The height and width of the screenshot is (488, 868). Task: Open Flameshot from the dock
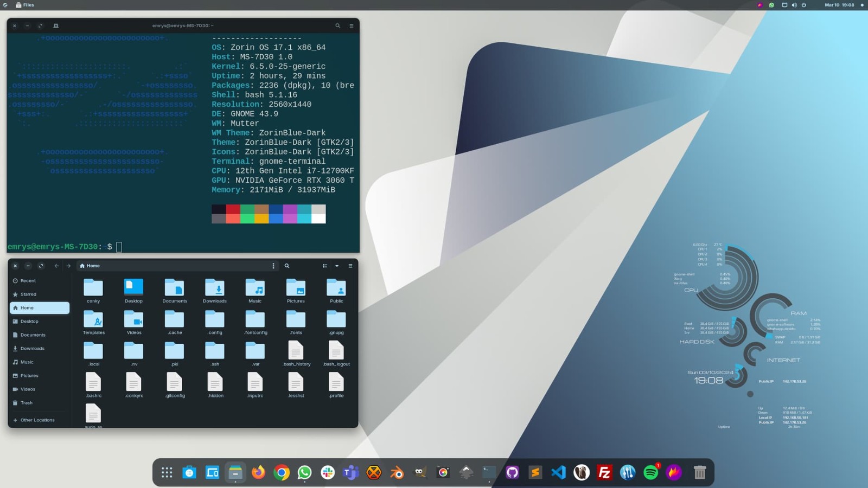tap(674, 473)
